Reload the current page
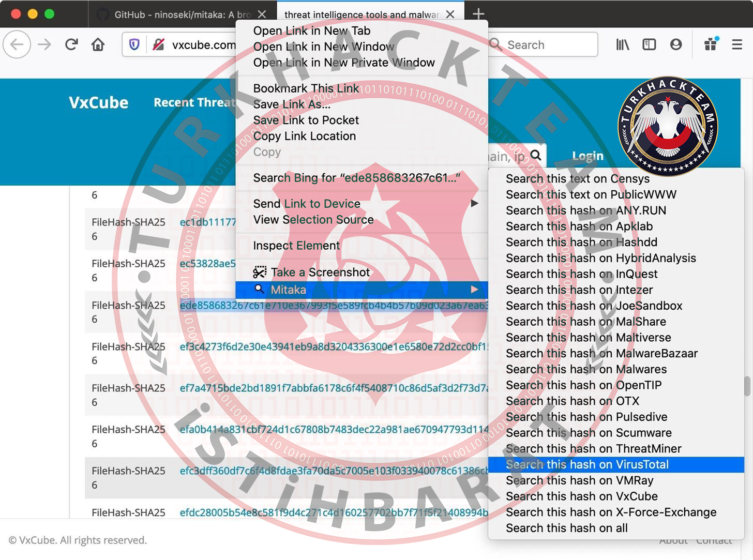Viewport: 753px width, 560px height. coord(71,44)
